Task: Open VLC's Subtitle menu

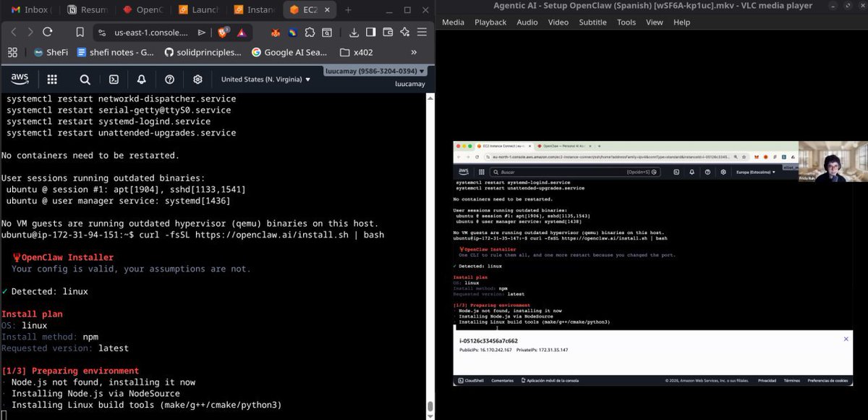Action: tap(592, 22)
